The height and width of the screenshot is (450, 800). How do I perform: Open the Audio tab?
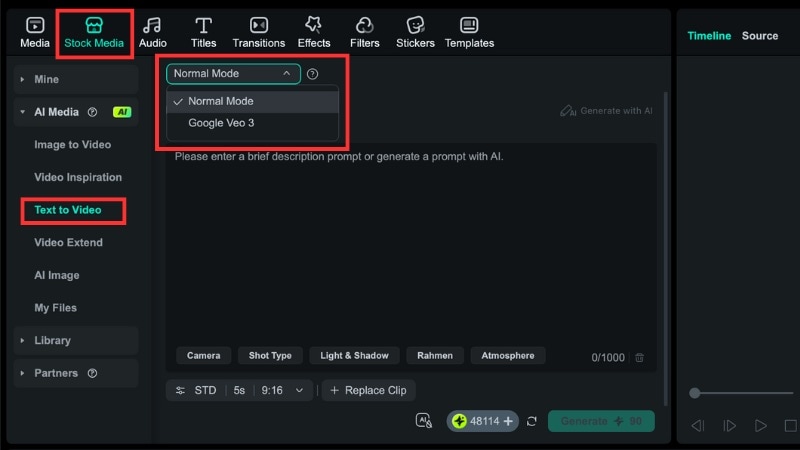(153, 32)
